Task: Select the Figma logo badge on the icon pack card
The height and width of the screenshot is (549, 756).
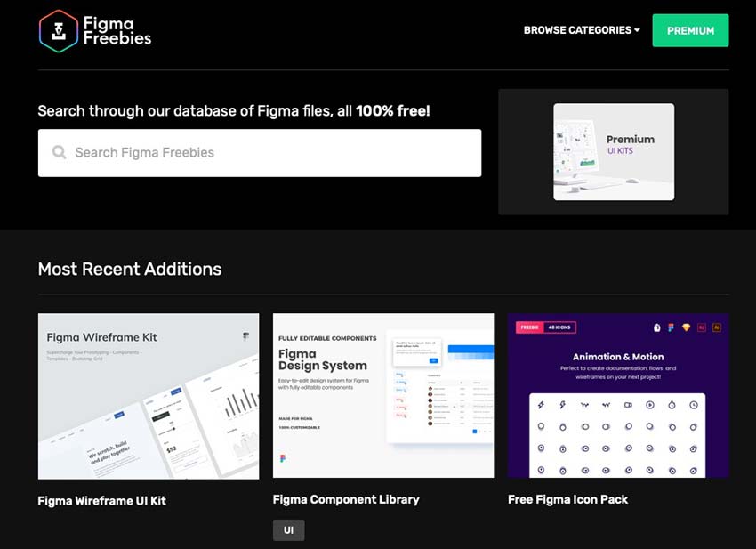Action: tap(671, 327)
